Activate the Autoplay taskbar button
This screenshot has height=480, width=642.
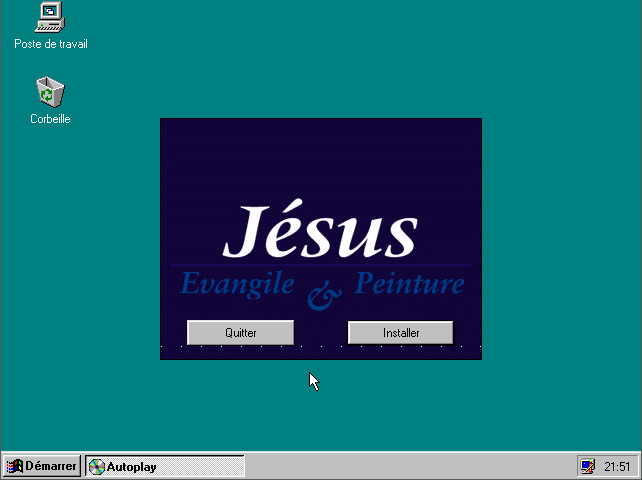pos(165,467)
